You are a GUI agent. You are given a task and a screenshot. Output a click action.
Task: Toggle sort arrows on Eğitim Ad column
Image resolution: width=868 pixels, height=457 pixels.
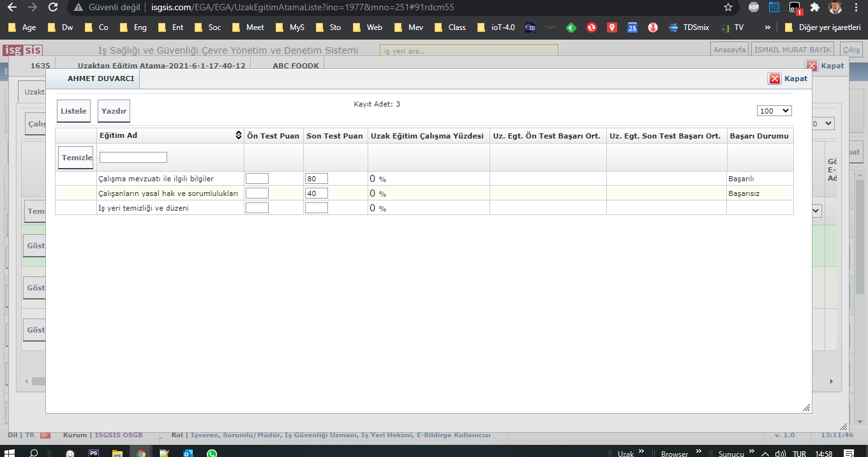point(239,135)
